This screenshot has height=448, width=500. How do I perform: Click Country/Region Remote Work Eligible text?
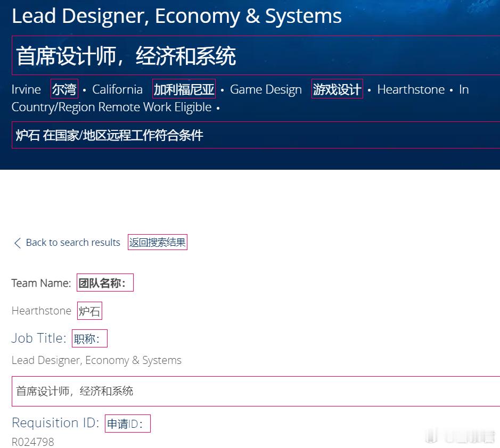pyautogui.click(x=112, y=107)
